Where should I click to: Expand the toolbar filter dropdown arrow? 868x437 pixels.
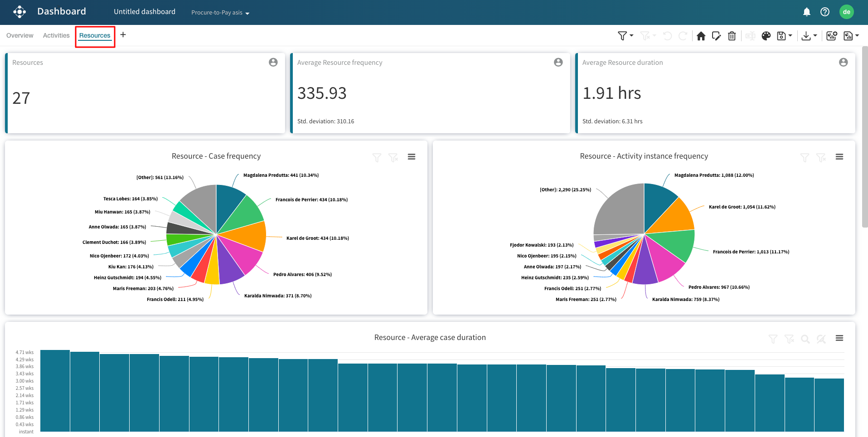click(631, 35)
